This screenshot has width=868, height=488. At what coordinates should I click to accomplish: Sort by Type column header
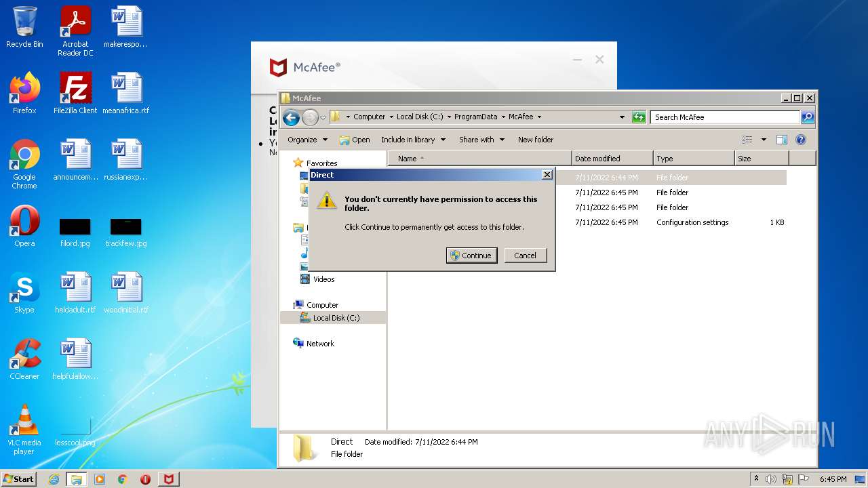point(694,159)
